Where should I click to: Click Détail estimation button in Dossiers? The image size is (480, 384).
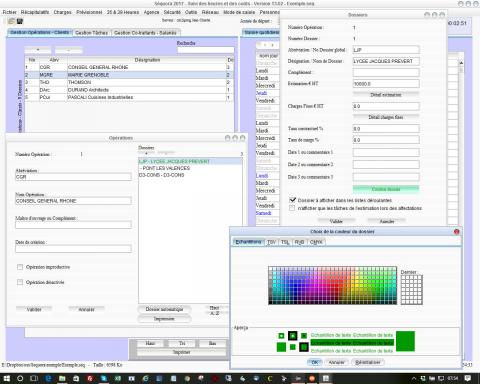point(386,95)
